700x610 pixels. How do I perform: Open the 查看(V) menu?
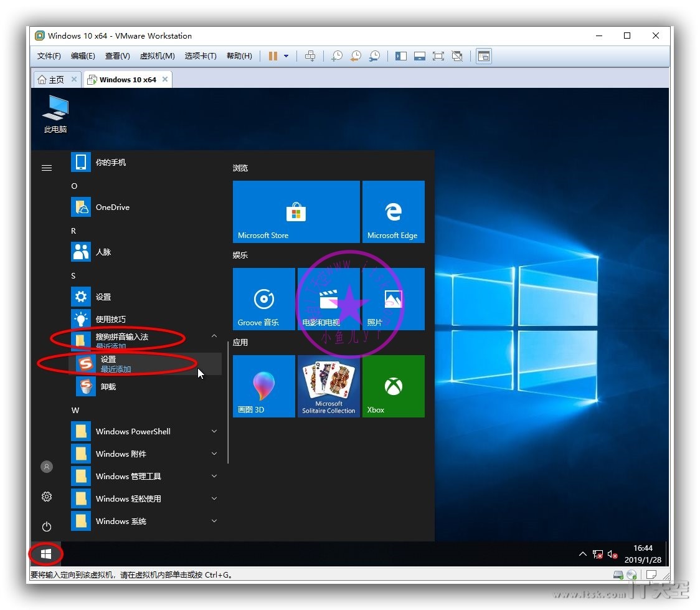[118, 56]
